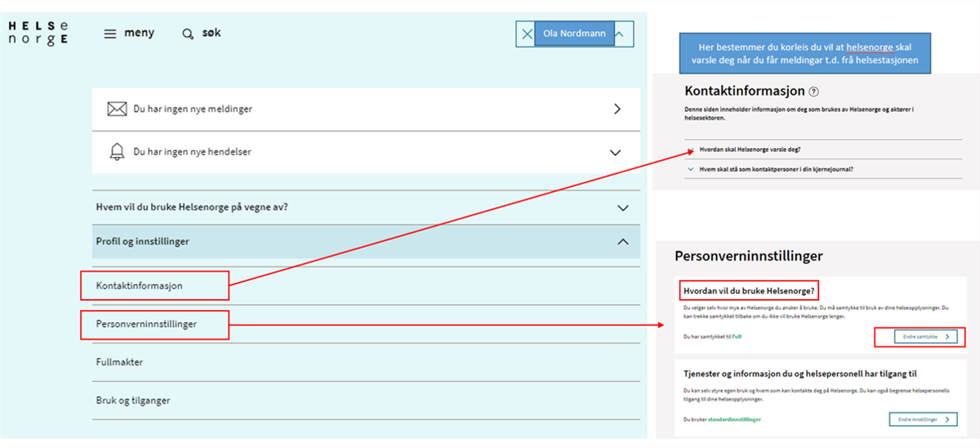The width and height of the screenshot is (980, 448).
Task: Click the 'søk' label text
Action: pyautogui.click(x=212, y=34)
